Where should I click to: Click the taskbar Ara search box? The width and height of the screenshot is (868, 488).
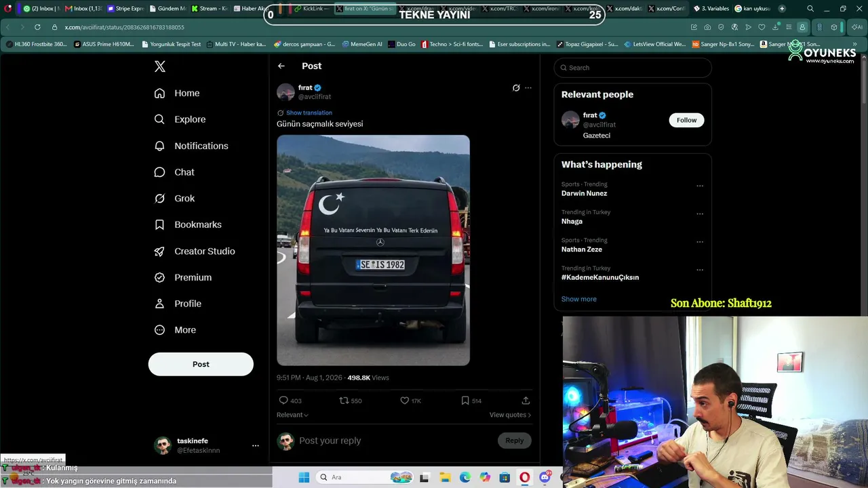[365, 477]
